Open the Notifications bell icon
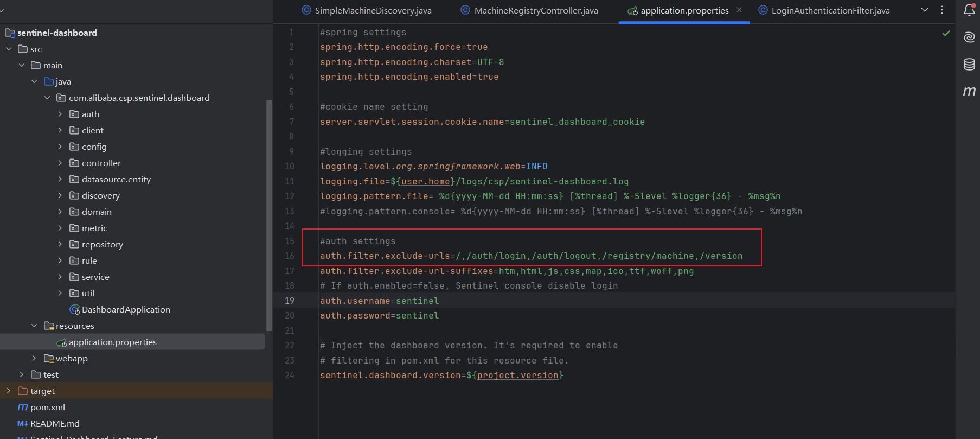This screenshot has height=439, width=980. (969, 10)
